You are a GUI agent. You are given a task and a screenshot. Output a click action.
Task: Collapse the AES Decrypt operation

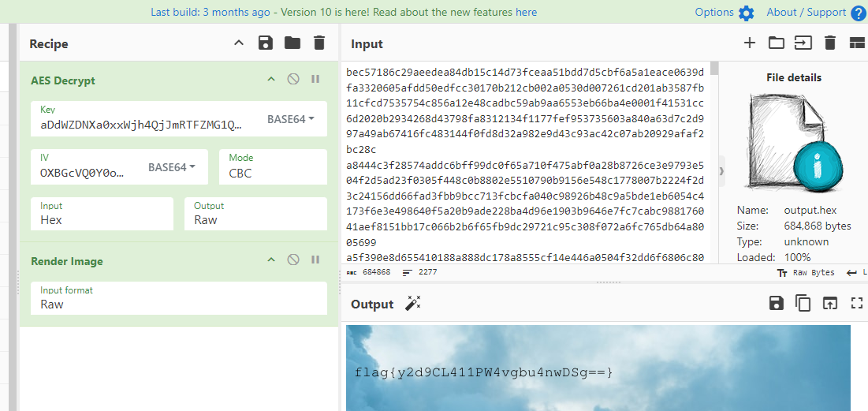point(271,80)
